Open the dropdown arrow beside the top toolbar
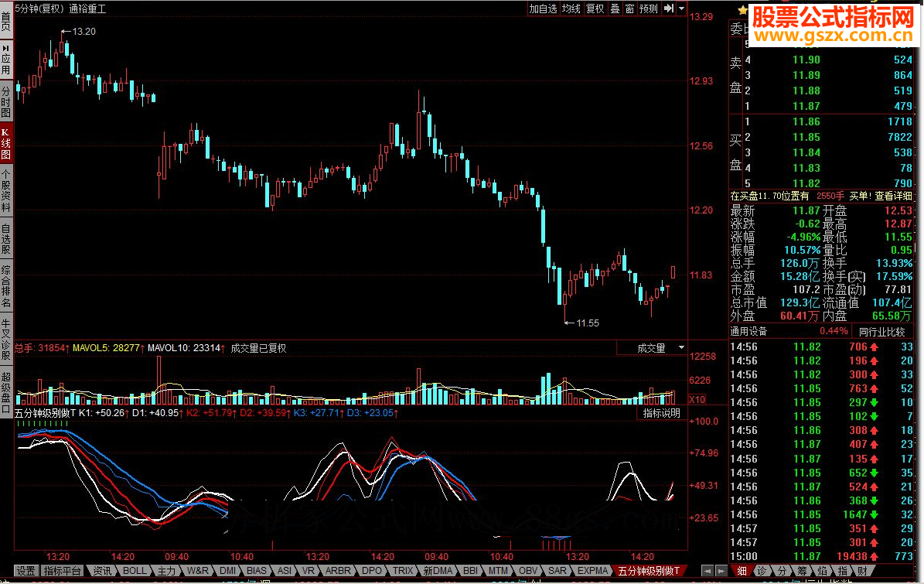924x584 pixels. 682,9
